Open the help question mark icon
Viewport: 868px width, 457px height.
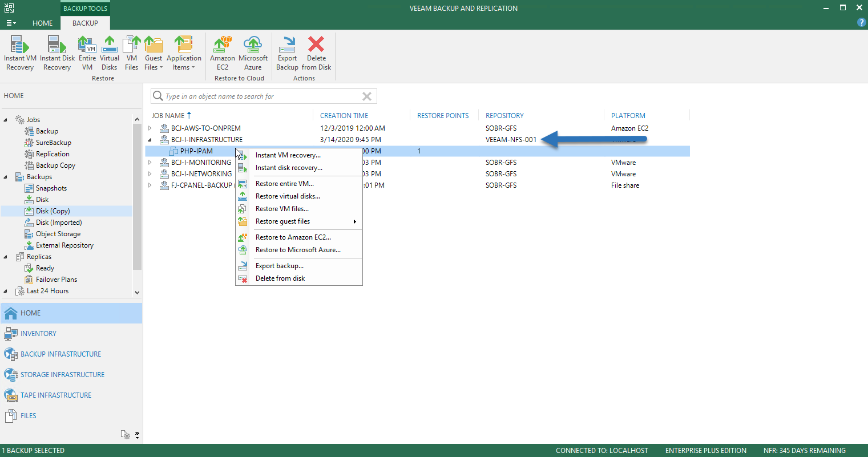861,23
